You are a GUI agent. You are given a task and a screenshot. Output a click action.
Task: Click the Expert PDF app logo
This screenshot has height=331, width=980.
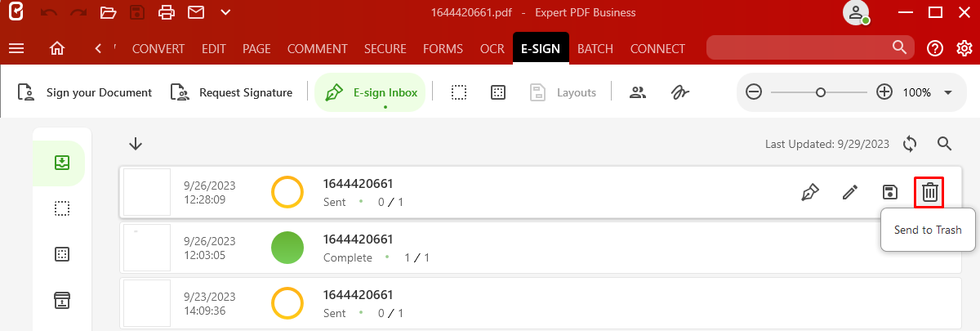click(16, 12)
